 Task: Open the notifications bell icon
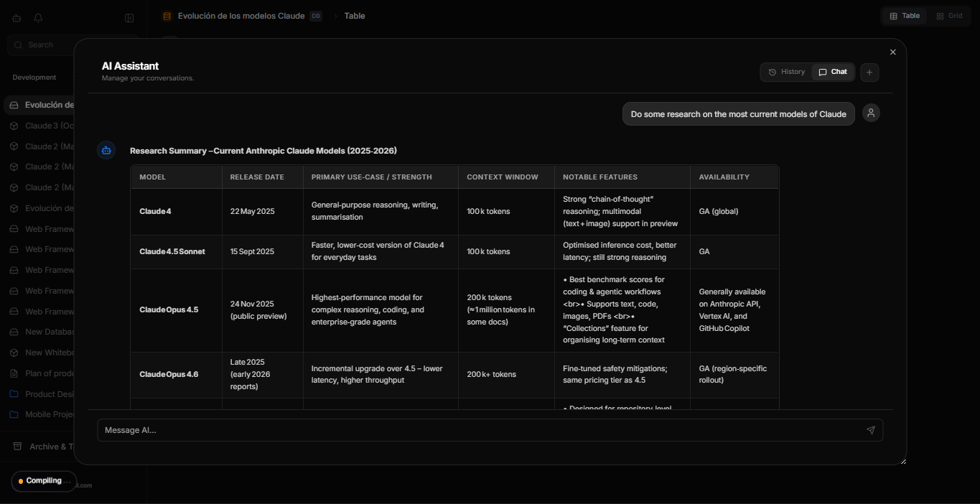coord(39,18)
